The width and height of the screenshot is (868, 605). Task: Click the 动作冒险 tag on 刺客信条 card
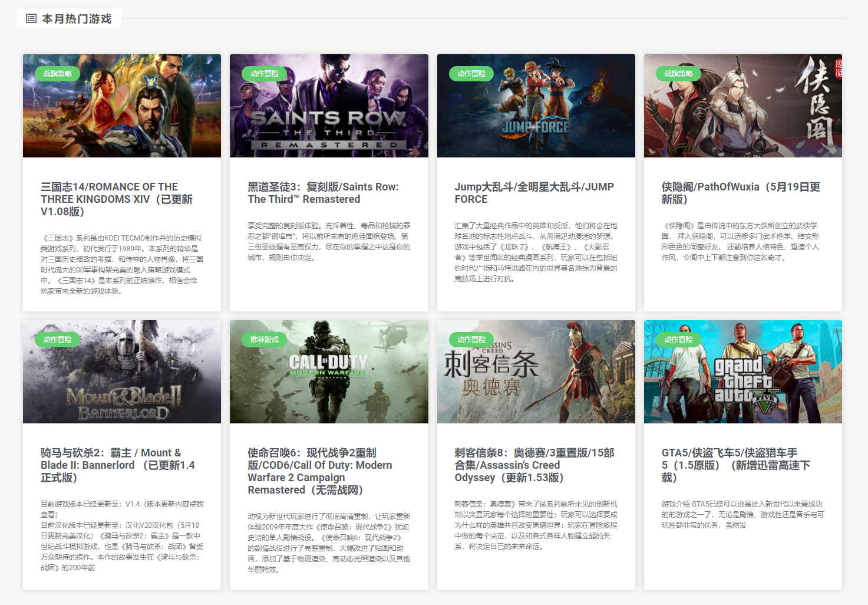pyautogui.click(x=471, y=340)
